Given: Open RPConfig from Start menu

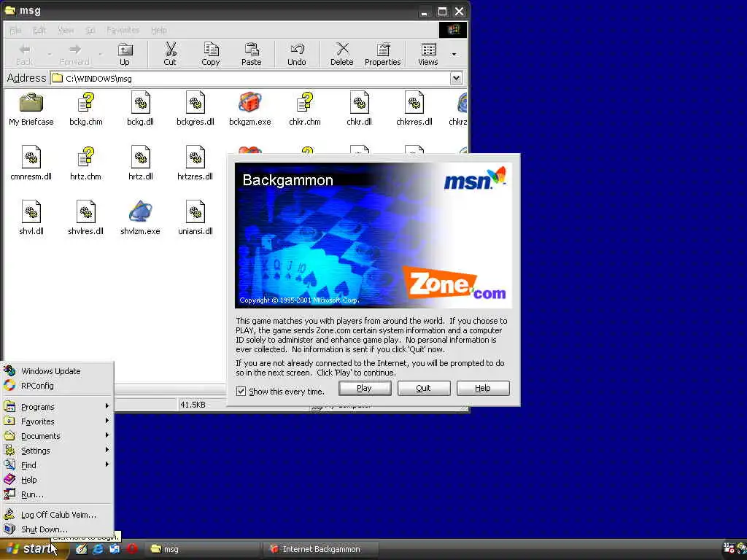Looking at the screenshot, I should pos(57,386).
